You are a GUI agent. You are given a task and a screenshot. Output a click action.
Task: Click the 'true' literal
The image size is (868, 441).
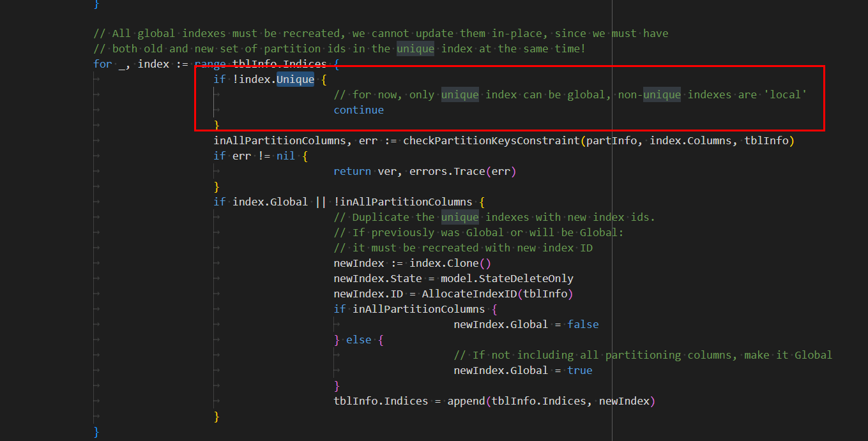[x=580, y=370]
